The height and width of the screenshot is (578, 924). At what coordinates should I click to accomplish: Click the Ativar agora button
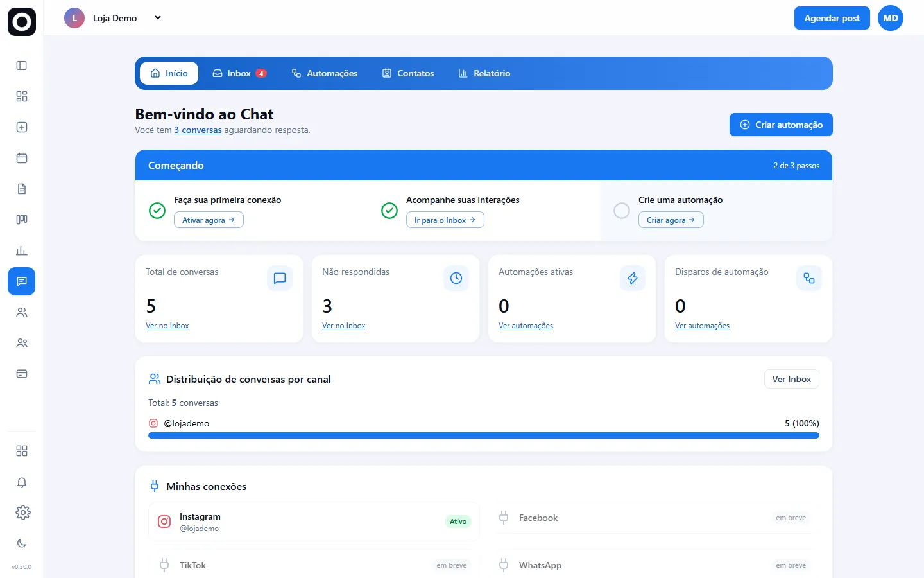(x=209, y=220)
